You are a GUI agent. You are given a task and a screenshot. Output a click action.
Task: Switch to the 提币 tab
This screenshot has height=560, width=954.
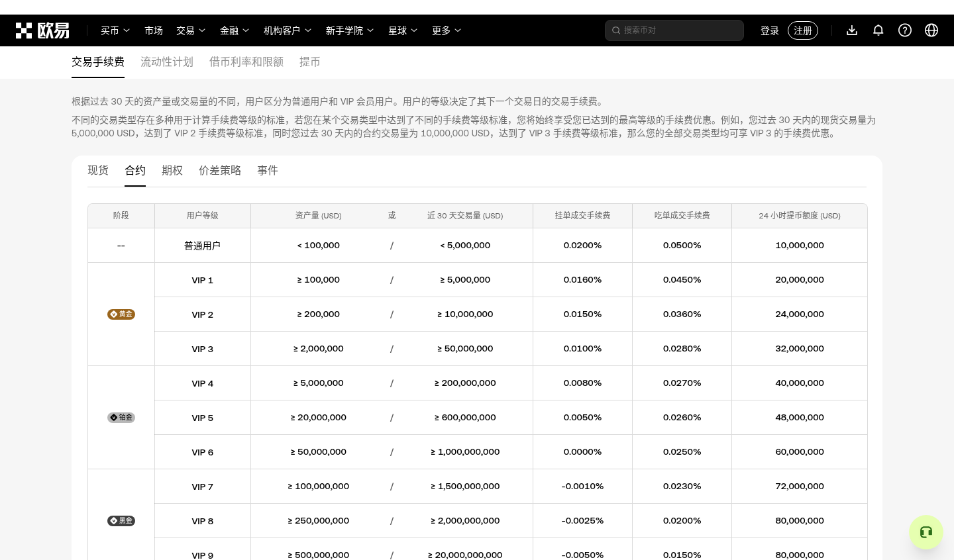(x=310, y=62)
